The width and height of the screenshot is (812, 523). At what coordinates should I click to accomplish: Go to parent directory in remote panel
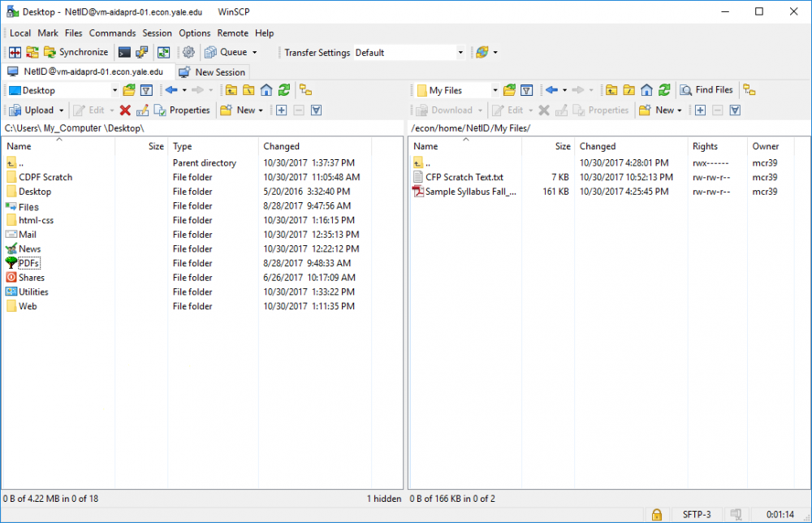[611, 91]
